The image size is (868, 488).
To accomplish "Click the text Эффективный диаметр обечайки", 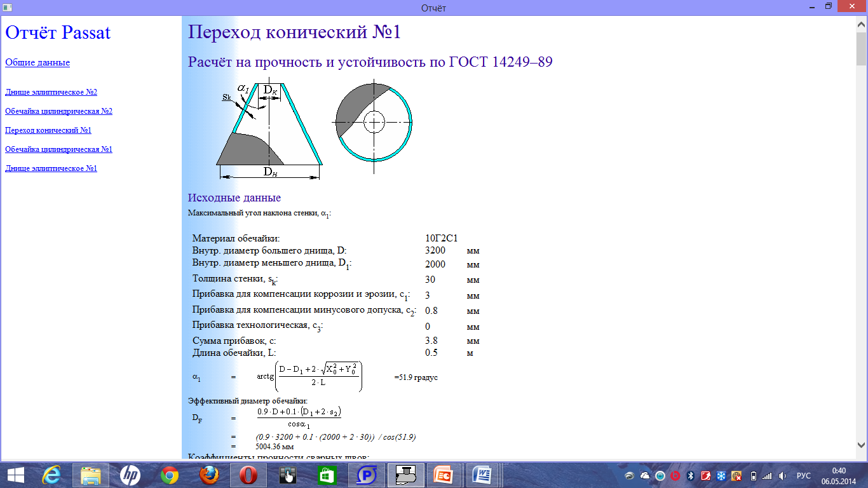I will (x=248, y=401).
